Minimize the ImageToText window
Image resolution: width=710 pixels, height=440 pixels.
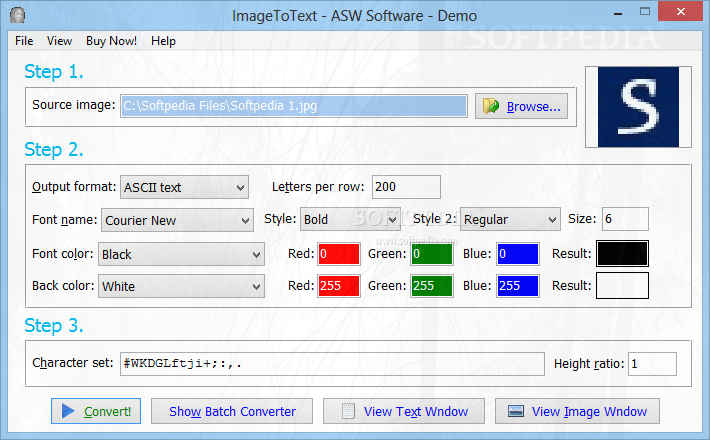(619, 12)
